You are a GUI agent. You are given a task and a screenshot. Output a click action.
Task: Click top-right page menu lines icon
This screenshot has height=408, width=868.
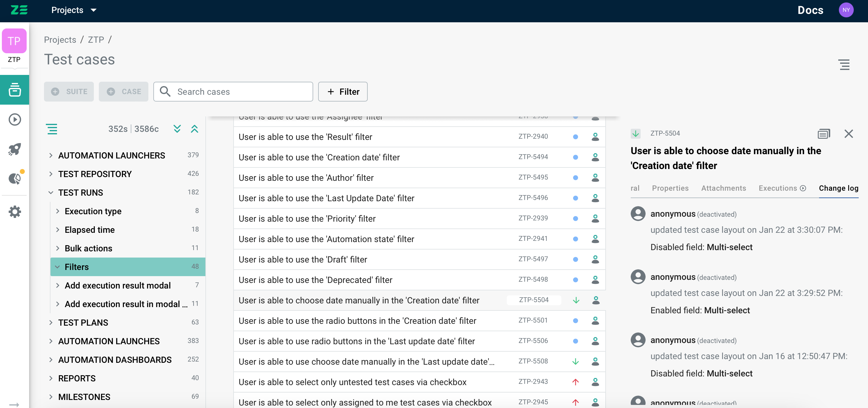click(x=844, y=65)
